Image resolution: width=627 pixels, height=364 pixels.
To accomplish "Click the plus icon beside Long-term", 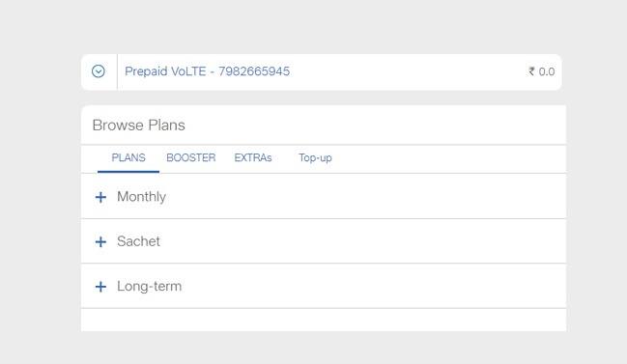I will (100, 287).
